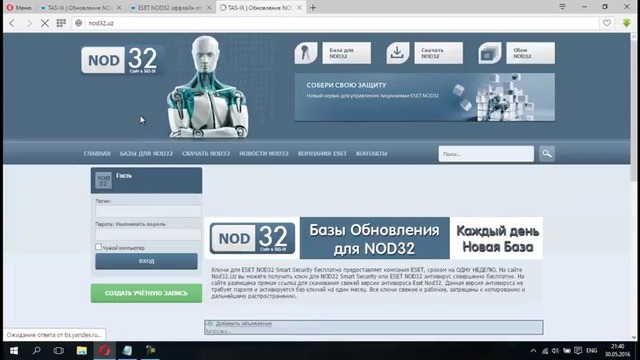The image size is (640, 360).
Task: Click the wallpaper icon near Обои
Action: click(x=490, y=53)
